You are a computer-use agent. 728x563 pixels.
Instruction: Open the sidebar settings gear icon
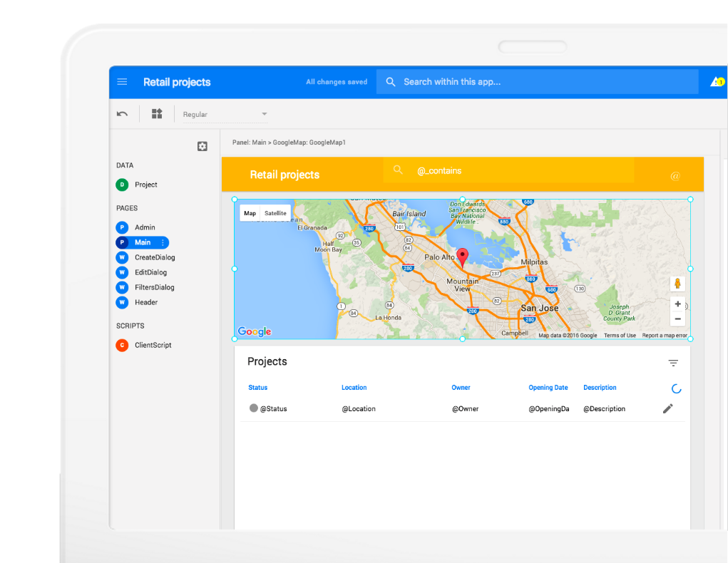[202, 146]
